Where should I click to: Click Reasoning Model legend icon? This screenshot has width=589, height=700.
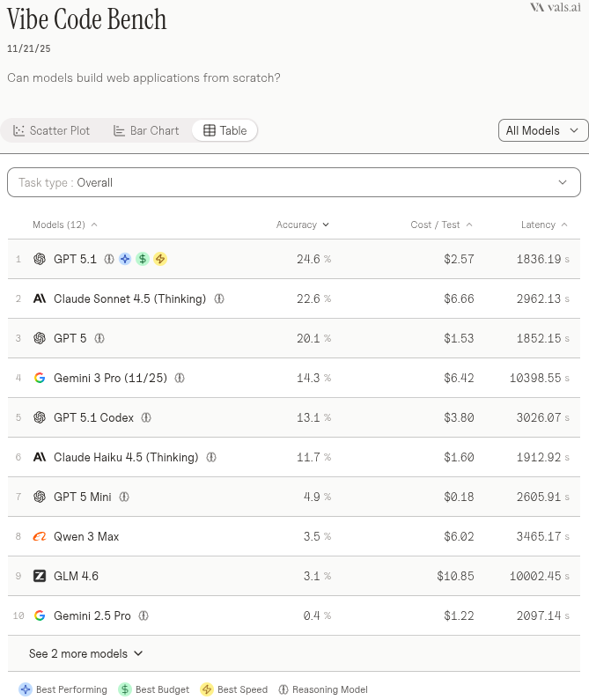pos(283,689)
